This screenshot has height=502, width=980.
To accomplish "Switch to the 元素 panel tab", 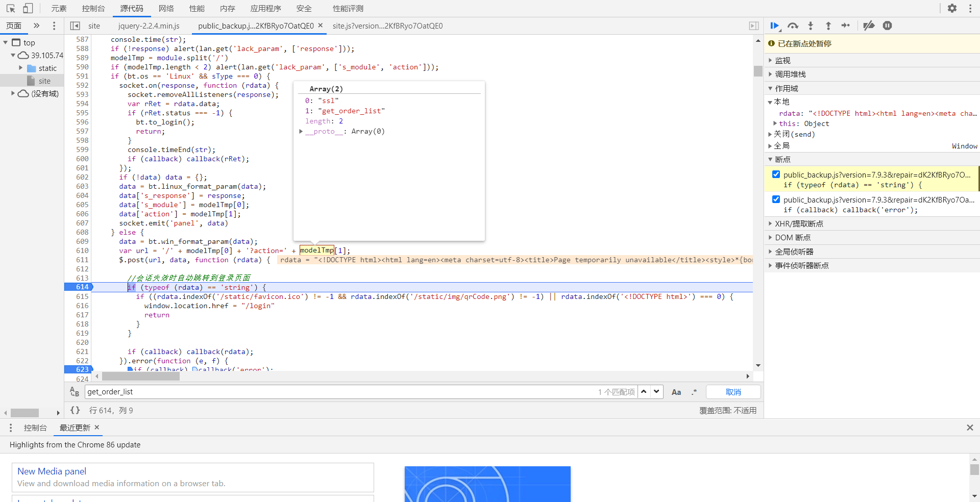I will point(59,8).
